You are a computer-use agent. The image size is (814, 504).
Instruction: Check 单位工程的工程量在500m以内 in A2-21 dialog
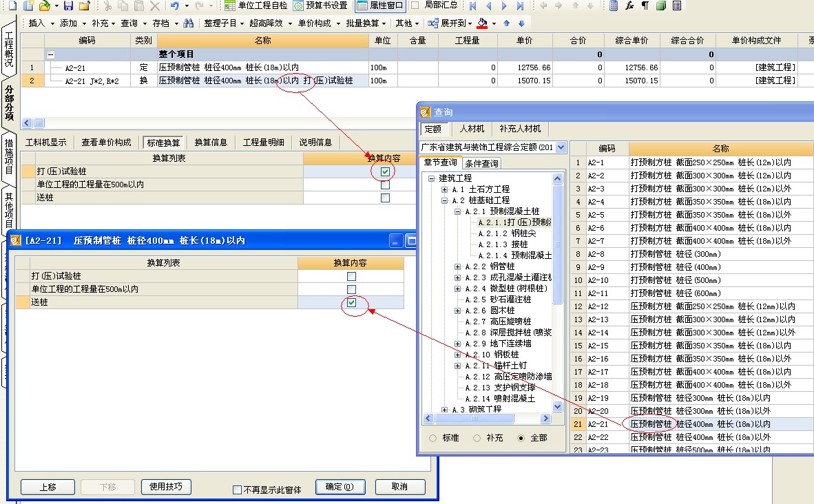[x=351, y=289]
